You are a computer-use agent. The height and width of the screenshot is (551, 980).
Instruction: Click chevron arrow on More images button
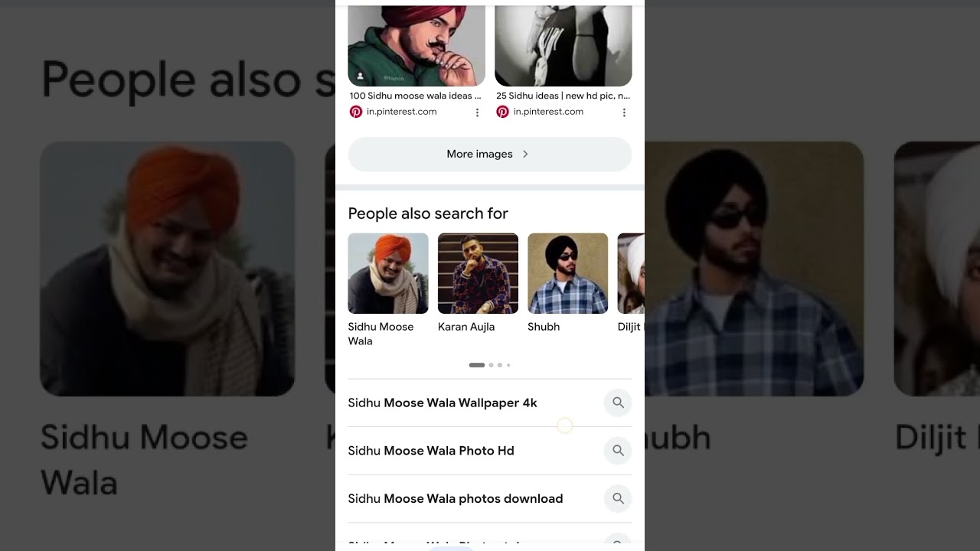[x=525, y=154]
